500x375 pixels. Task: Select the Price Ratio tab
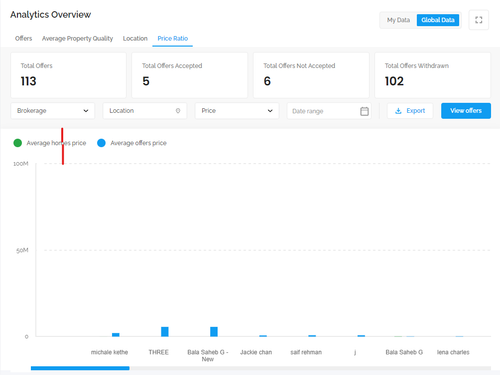coord(173,38)
